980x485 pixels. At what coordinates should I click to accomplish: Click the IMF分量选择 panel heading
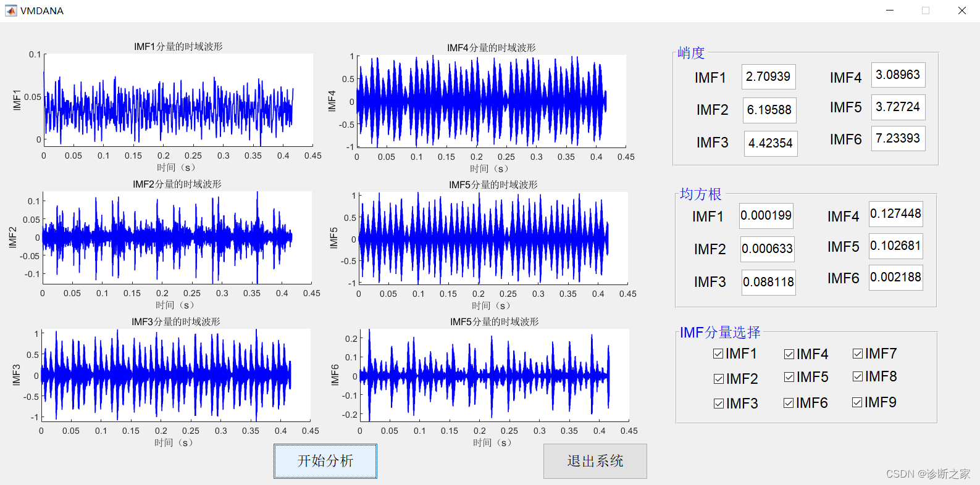pos(720,333)
